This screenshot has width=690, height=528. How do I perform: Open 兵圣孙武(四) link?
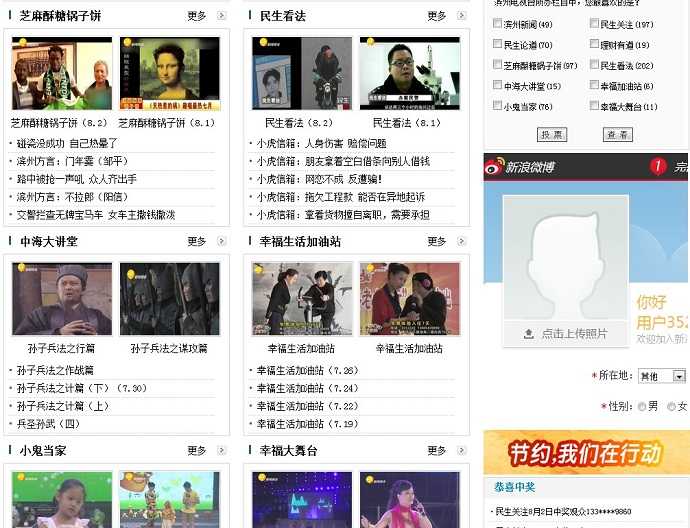pos(48,424)
